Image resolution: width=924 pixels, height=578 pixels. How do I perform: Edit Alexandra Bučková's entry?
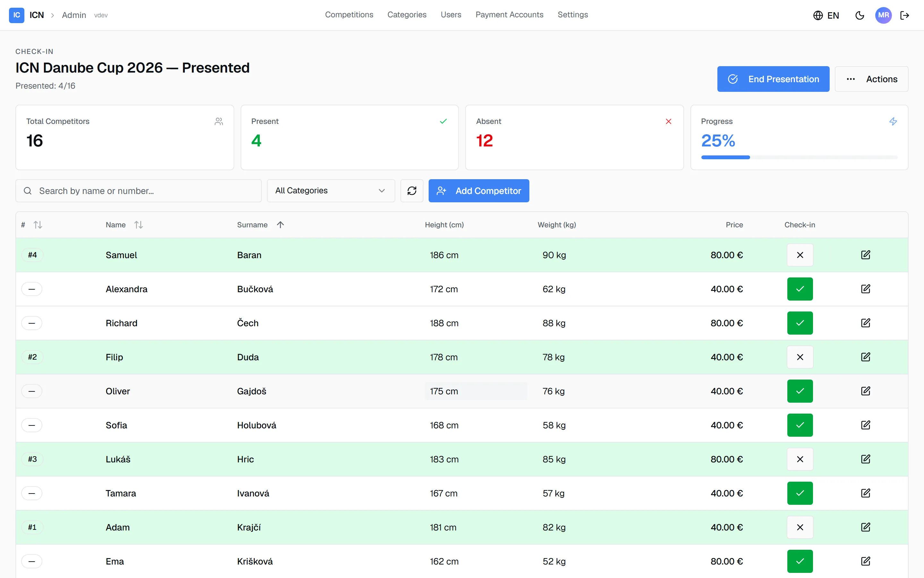(x=866, y=289)
